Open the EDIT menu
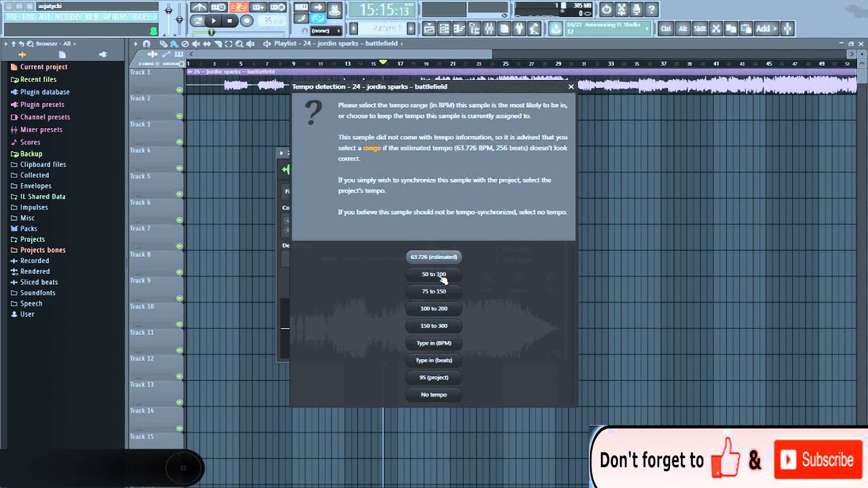The height and width of the screenshot is (488, 868). click(x=28, y=17)
